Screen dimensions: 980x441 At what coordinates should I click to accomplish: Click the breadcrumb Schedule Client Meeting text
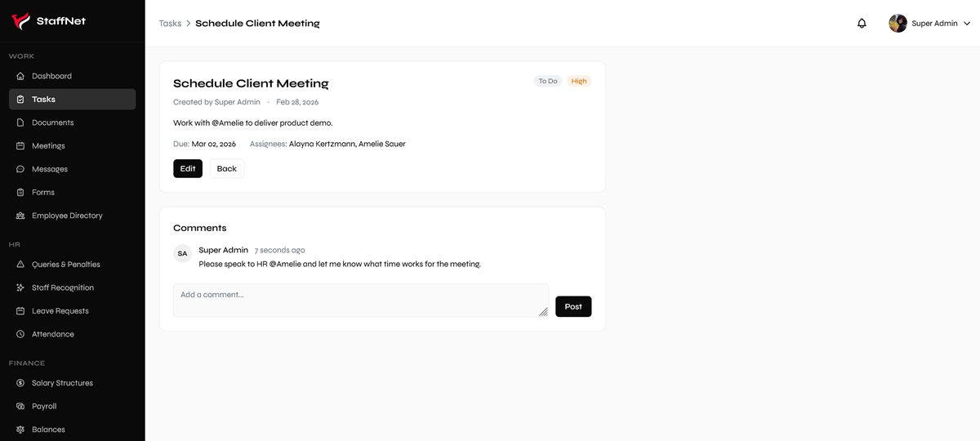[x=257, y=24]
